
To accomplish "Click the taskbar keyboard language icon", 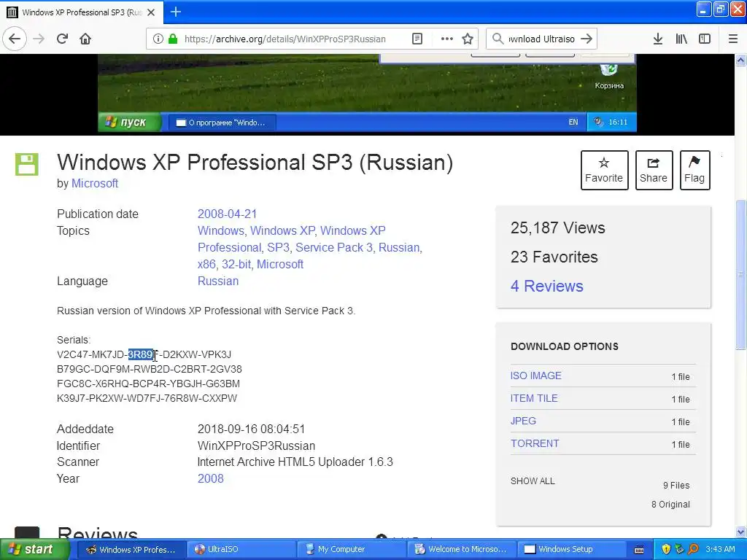I will [x=639, y=550].
